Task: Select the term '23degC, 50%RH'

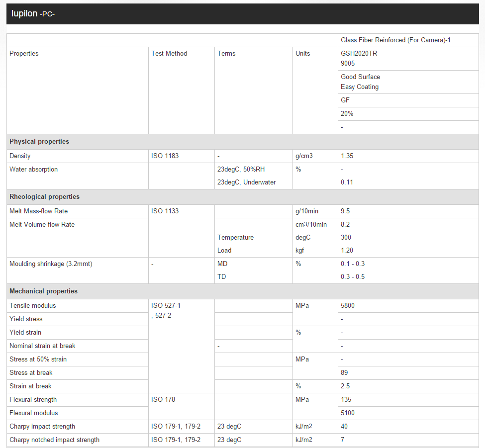Action: tap(241, 170)
